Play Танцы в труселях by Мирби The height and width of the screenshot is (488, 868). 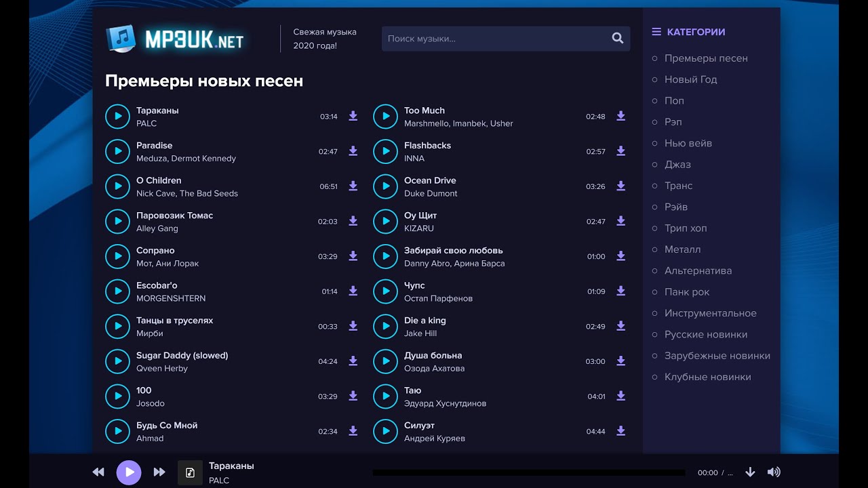117,326
